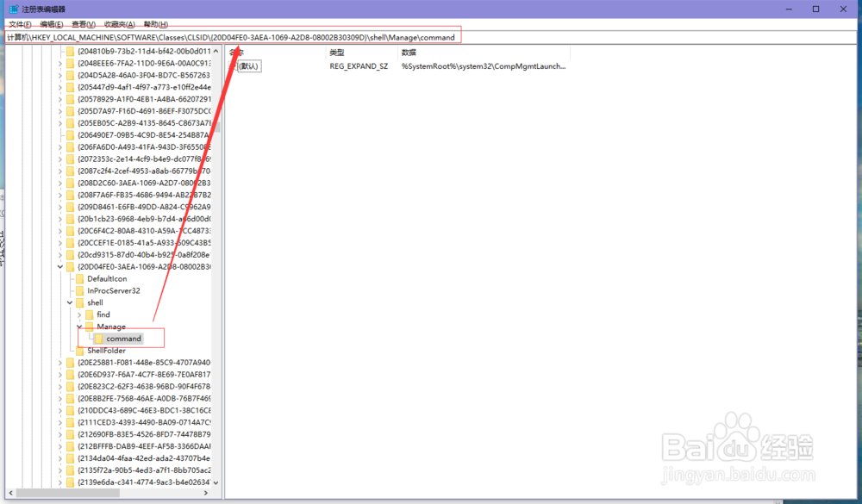Sort values by 名称 column header

pyautogui.click(x=276, y=53)
